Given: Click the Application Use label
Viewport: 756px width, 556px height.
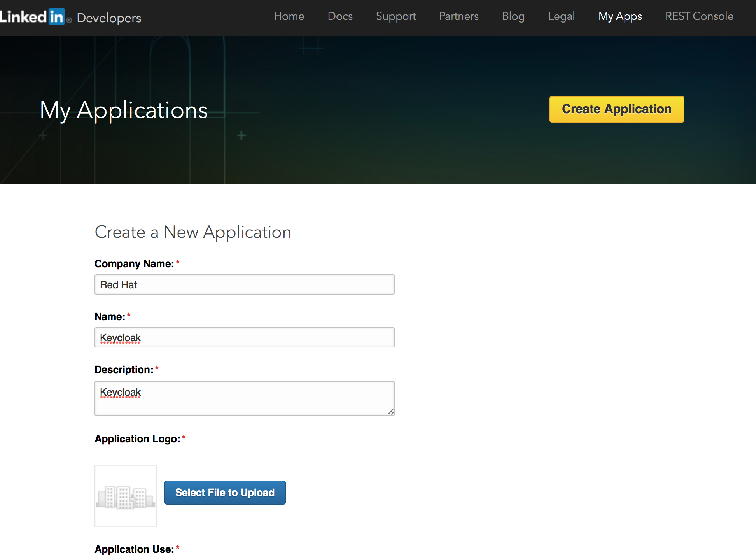Looking at the screenshot, I should coord(134,549).
